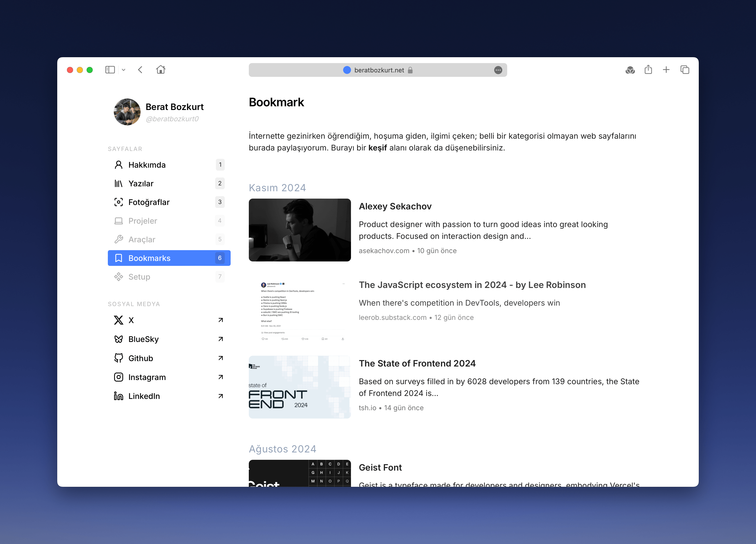756x544 pixels.
Task: Click the home icon in toolbar
Action: click(x=161, y=70)
